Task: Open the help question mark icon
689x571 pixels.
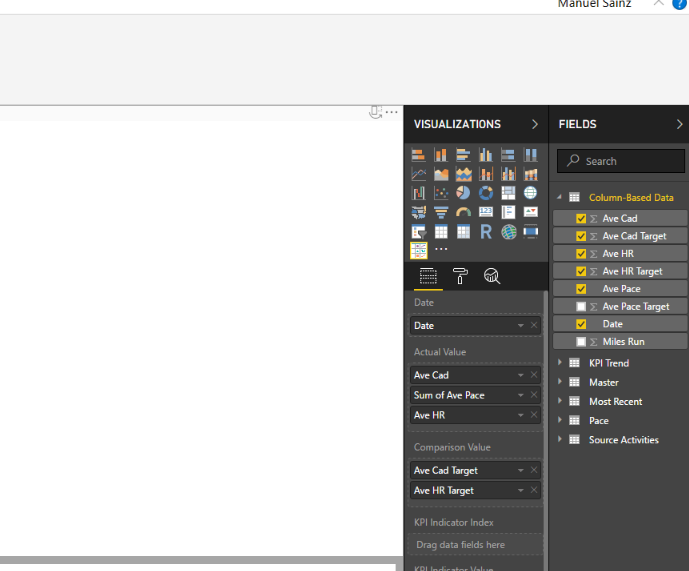Action: point(679,4)
